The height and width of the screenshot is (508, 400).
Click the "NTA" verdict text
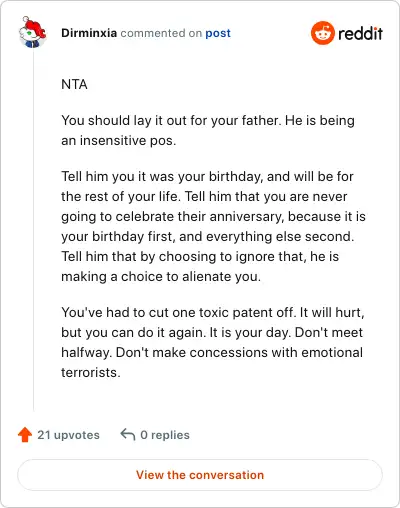74,84
